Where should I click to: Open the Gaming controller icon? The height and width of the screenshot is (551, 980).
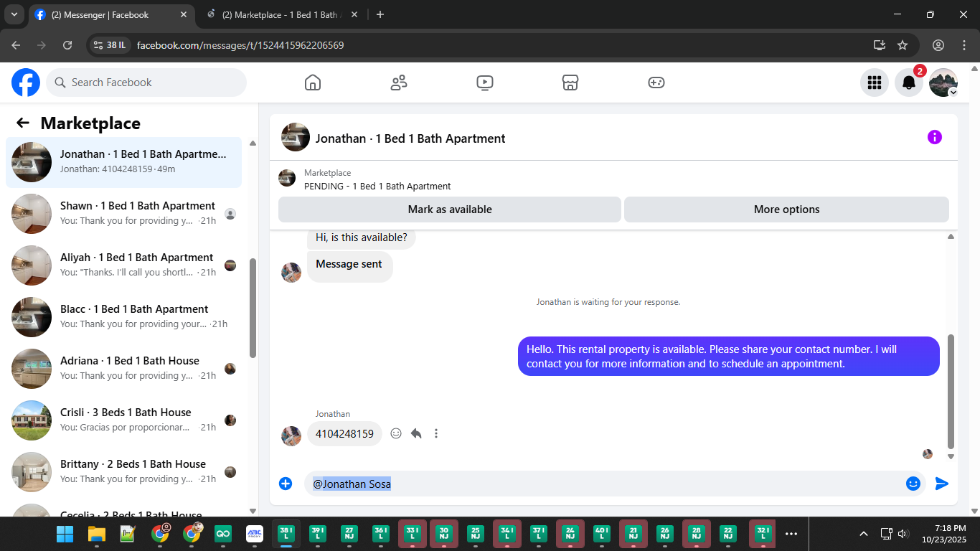pos(656,83)
